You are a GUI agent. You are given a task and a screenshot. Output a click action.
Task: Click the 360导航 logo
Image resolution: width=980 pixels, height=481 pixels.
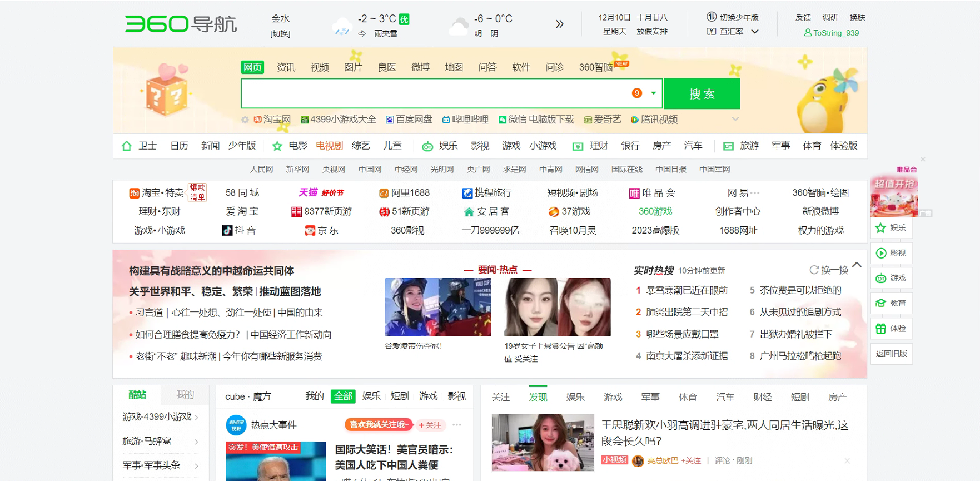[x=181, y=24]
